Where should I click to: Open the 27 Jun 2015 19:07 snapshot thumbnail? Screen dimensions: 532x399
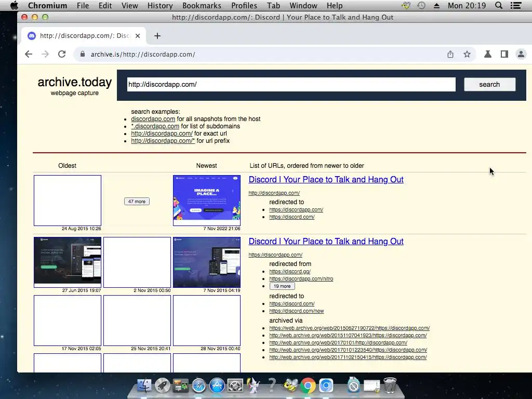[68, 262]
